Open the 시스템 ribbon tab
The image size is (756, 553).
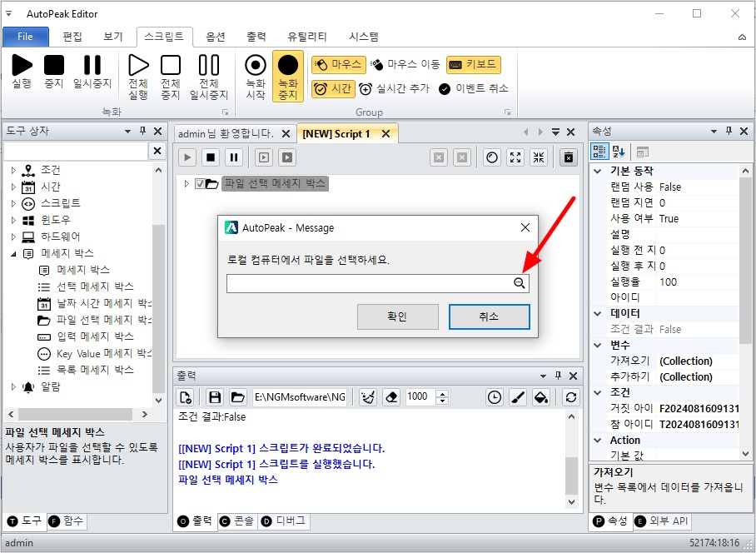364,37
